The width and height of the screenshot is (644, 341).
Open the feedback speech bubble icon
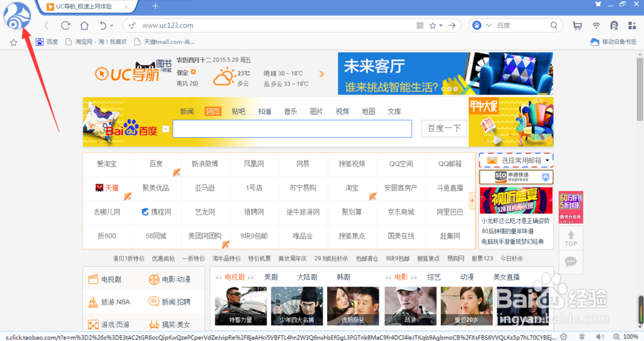571,262
